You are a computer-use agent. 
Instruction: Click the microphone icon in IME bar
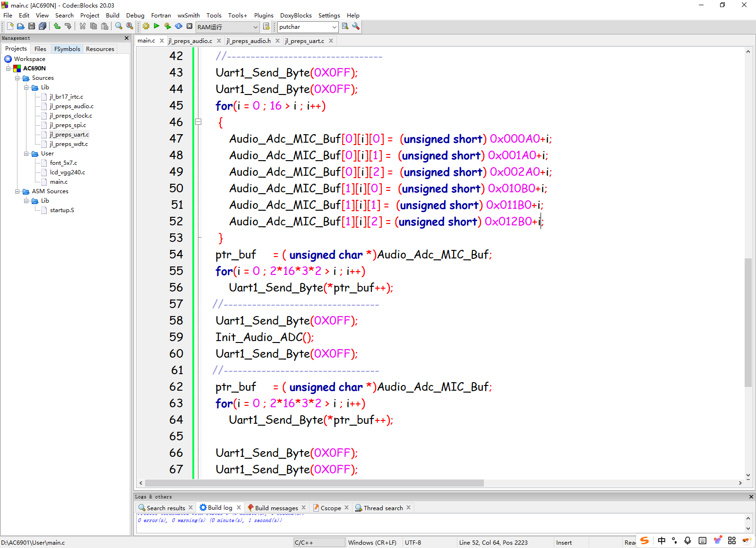click(688, 540)
